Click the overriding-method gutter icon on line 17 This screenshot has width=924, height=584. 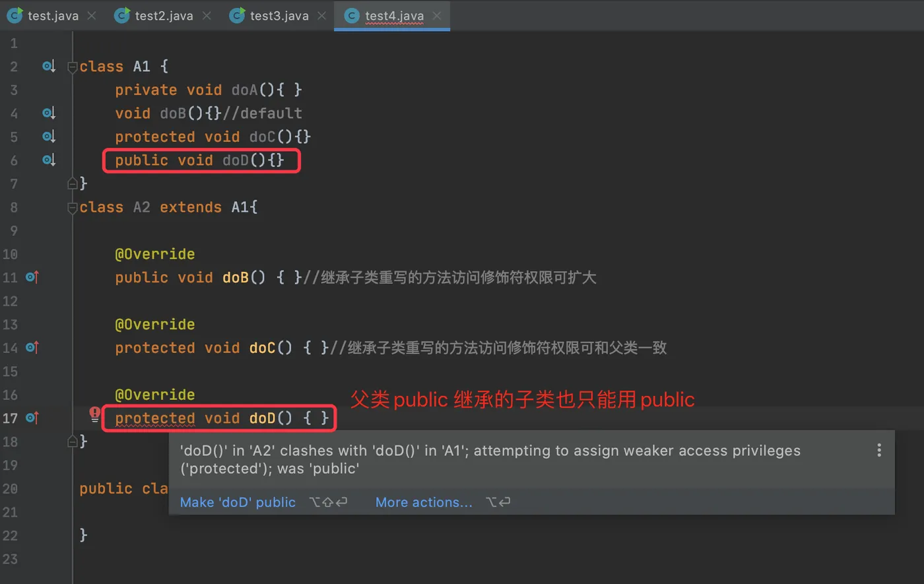click(32, 418)
